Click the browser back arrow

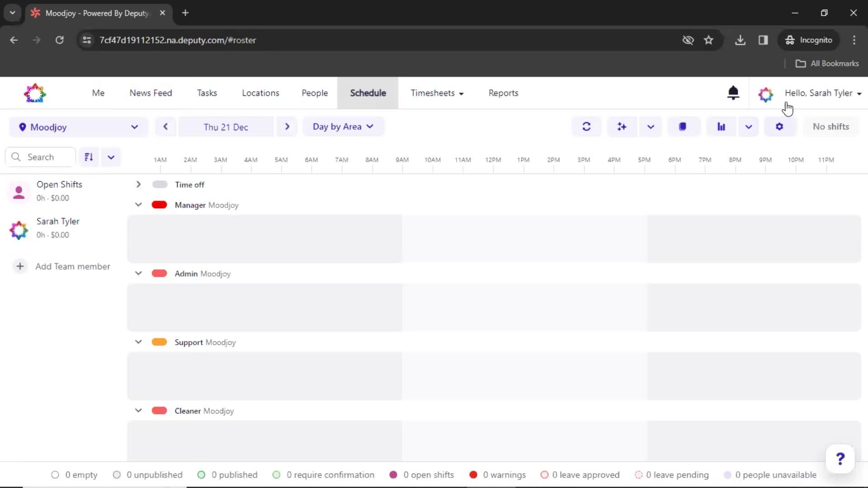[x=14, y=40]
